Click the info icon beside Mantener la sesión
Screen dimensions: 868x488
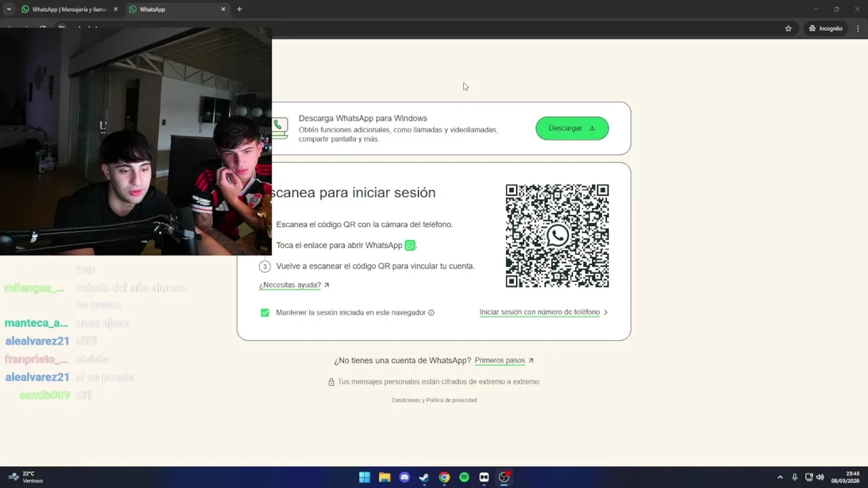click(431, 312)
